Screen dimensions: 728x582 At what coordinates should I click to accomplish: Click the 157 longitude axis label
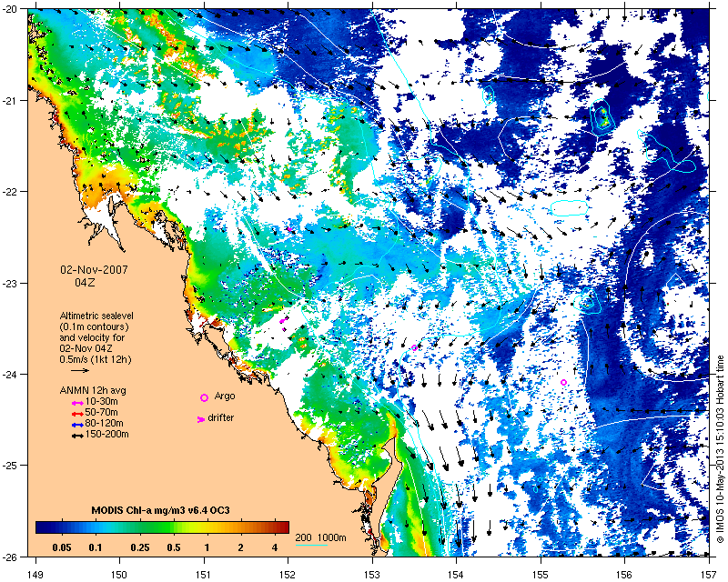pyautogui.click(x=710, y=575)
